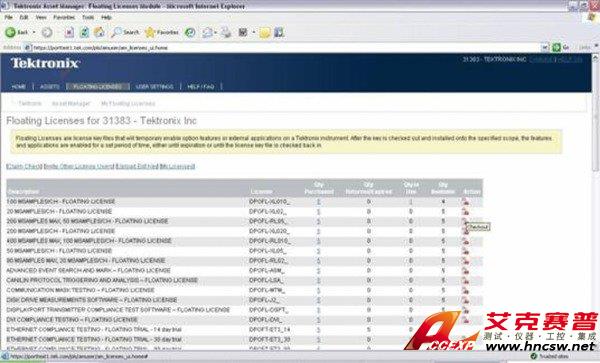600x363 pixels.
Task: Switch to the ASSETS navigation tab
Action: 50,86
